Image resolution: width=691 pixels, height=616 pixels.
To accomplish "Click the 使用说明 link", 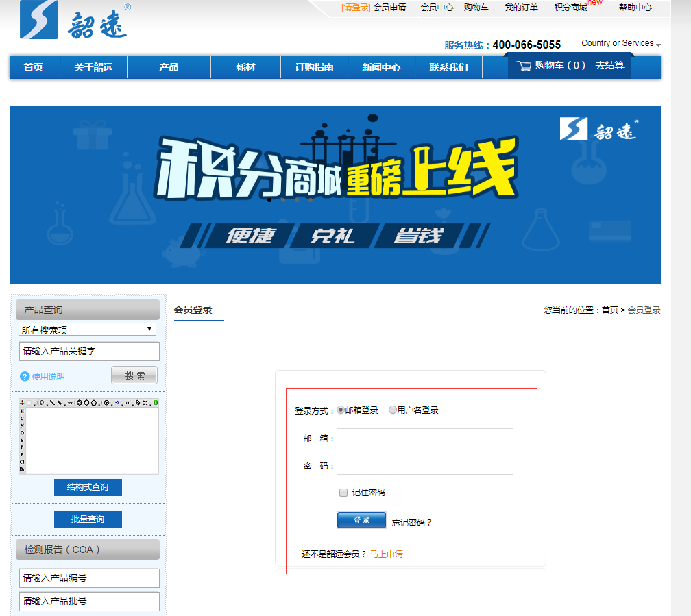I will (x=49, y=377).
